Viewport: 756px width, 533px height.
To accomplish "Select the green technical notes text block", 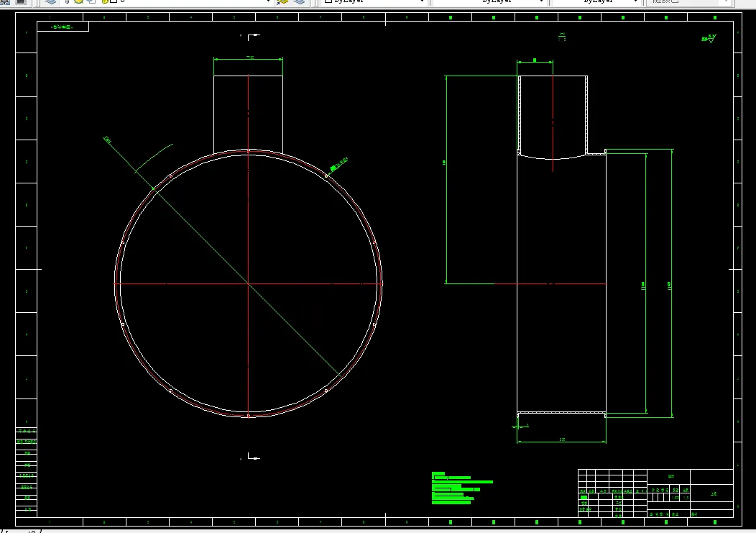I will [462, 488].
